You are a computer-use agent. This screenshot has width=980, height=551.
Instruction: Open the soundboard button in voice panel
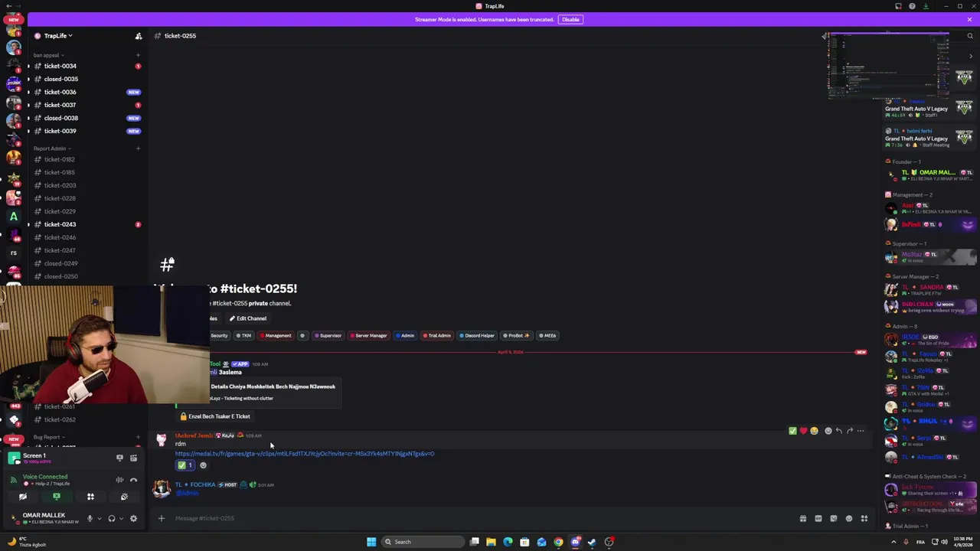(124, 497)
